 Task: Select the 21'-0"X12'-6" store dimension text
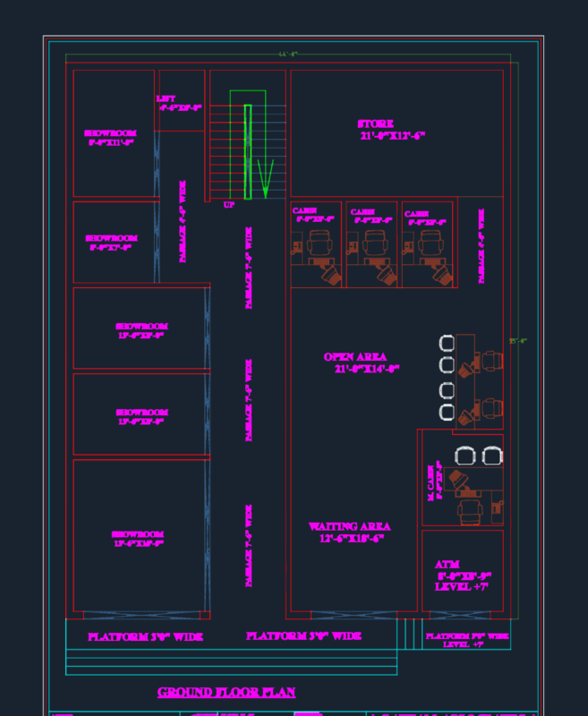tap(393, 136)
